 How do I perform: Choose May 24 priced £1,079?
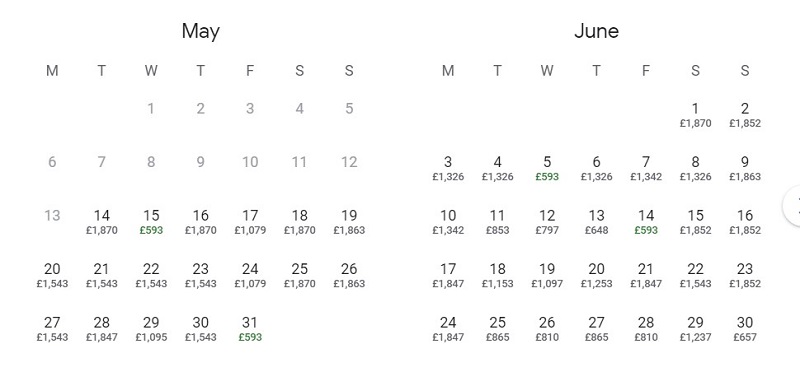pyautogui.click(x=250, y=276)
